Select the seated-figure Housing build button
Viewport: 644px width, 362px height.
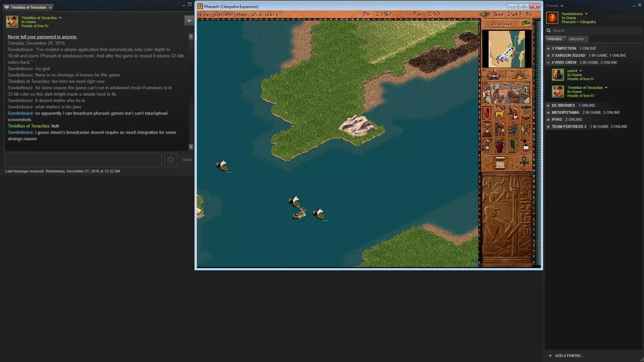coord(487,113)
